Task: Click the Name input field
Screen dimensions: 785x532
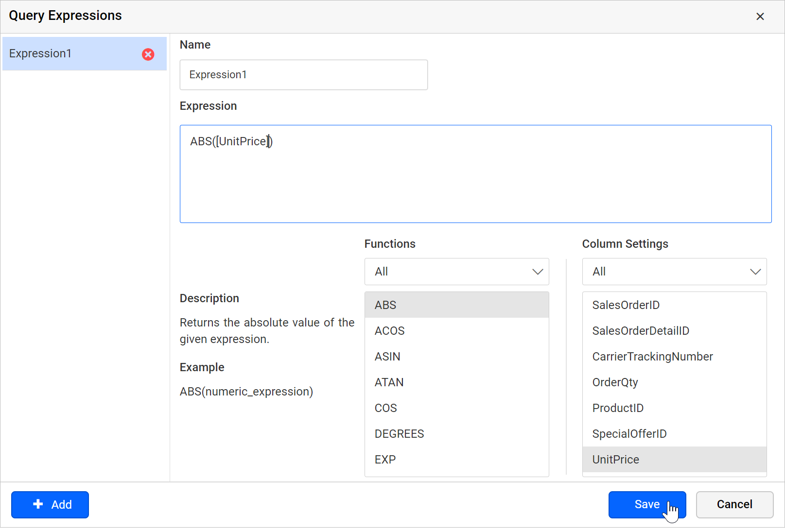Action: click(304, 75)
